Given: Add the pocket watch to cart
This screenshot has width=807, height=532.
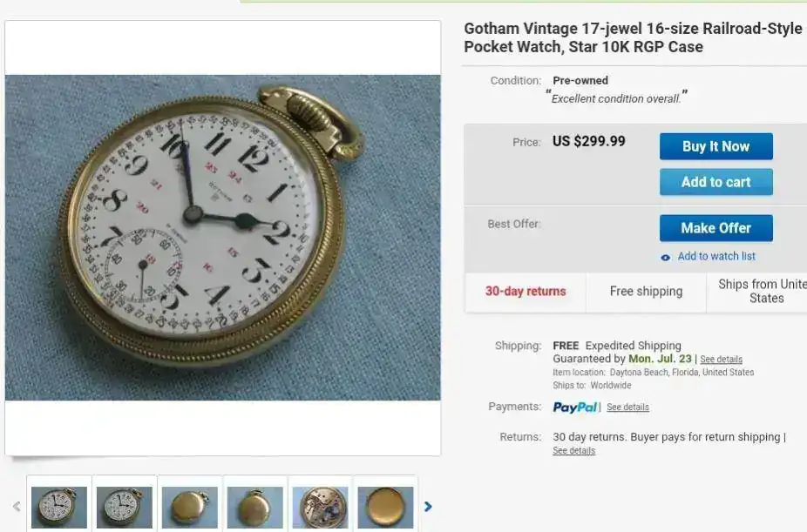Looking at the screenshot, I should 715,182.
